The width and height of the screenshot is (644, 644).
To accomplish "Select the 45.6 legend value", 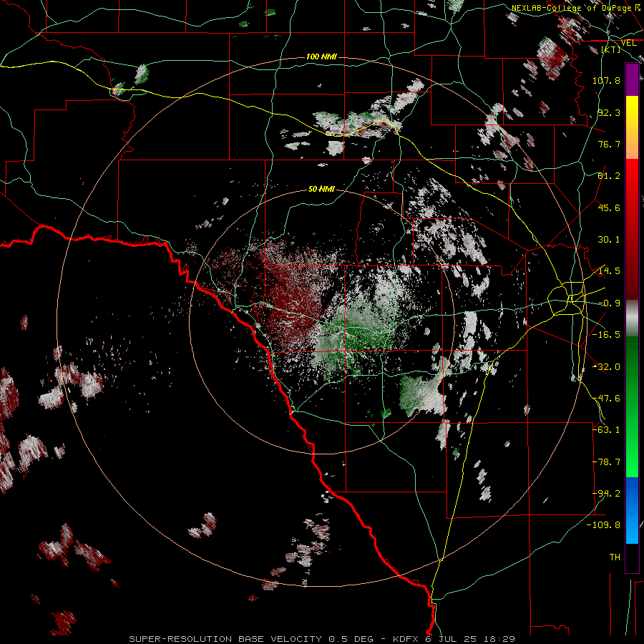I will tap(609, 208).
